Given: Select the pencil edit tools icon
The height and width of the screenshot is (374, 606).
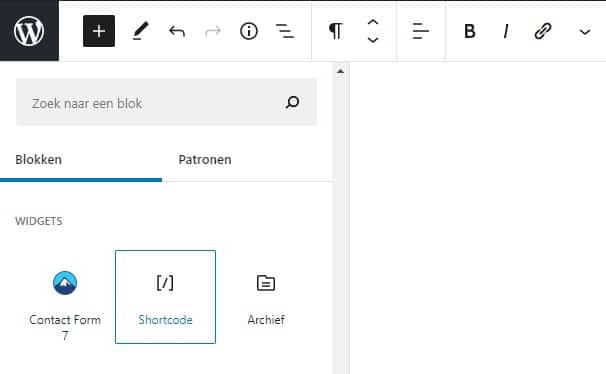Looking at the screenshot, I should 141,31.
